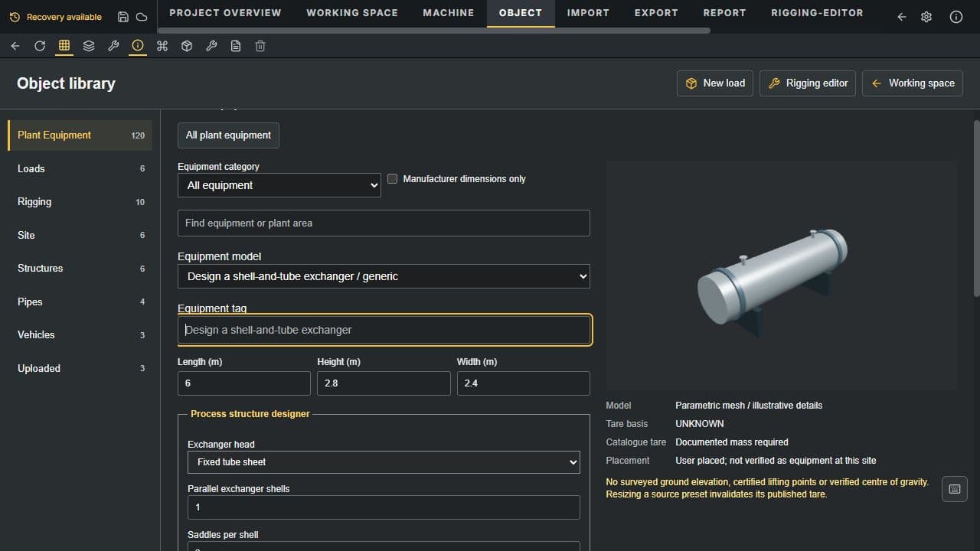980x551 pixels.
Task: Enable Manufacturer dimensions only checkbox
Action: coord(393,178)
